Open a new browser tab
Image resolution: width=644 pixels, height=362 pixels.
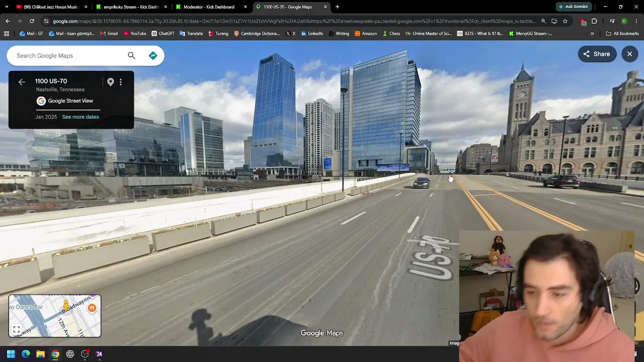coord(337,7)
